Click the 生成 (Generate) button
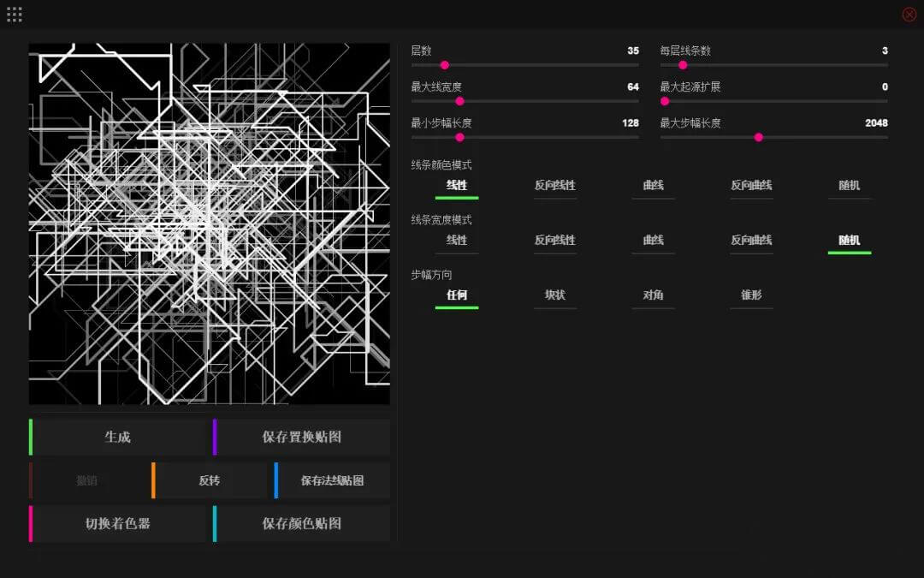This screenshot has height=578, width=924. point(117,438)
